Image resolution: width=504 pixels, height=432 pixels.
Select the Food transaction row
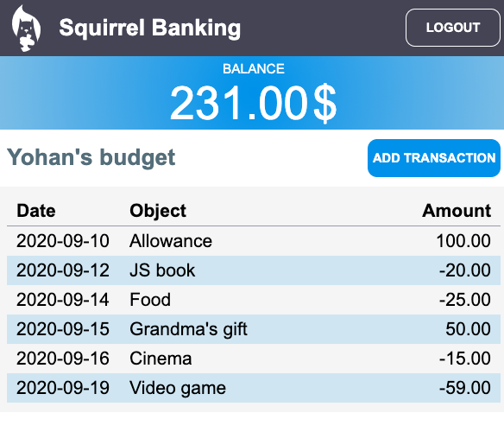pyautogui.click(x=254, y=300)
